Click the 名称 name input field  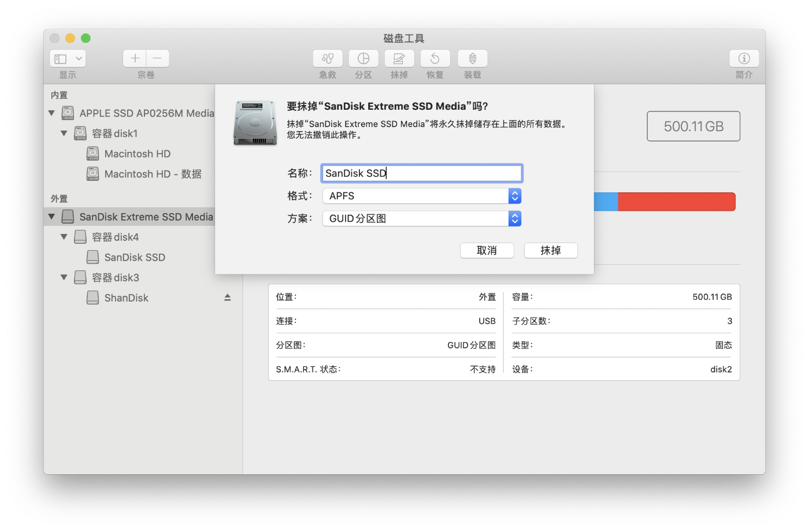(x=422, y=173)
